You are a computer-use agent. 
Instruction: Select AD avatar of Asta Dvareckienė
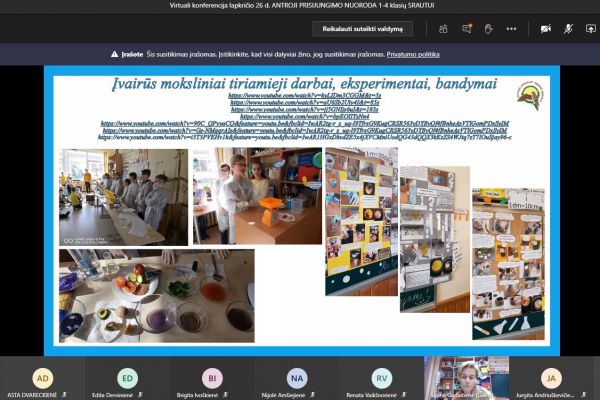[42, 378]
